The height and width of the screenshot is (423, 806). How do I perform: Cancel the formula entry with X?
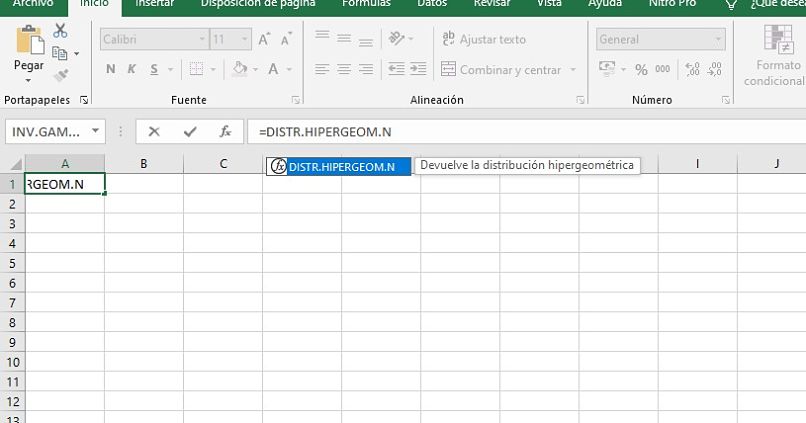tap(154, 131)
